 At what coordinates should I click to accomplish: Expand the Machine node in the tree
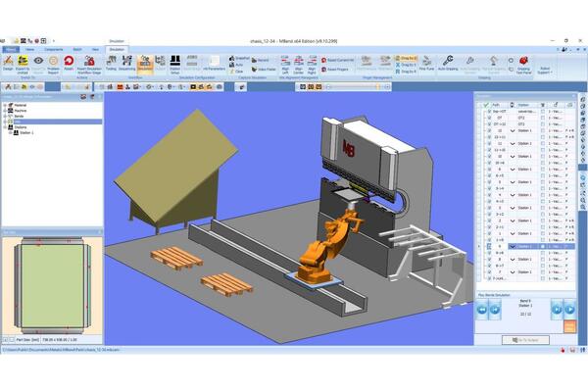6,109
